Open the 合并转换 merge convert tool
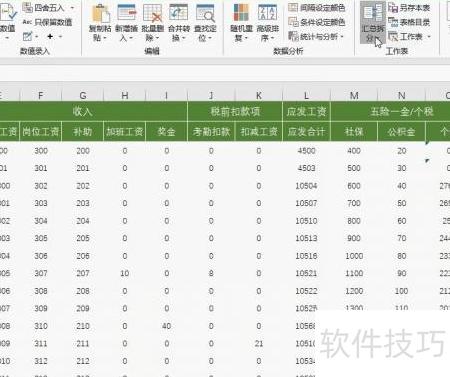Screen dimensions: 450x377 pyautogui.click(x=179, y=23)
